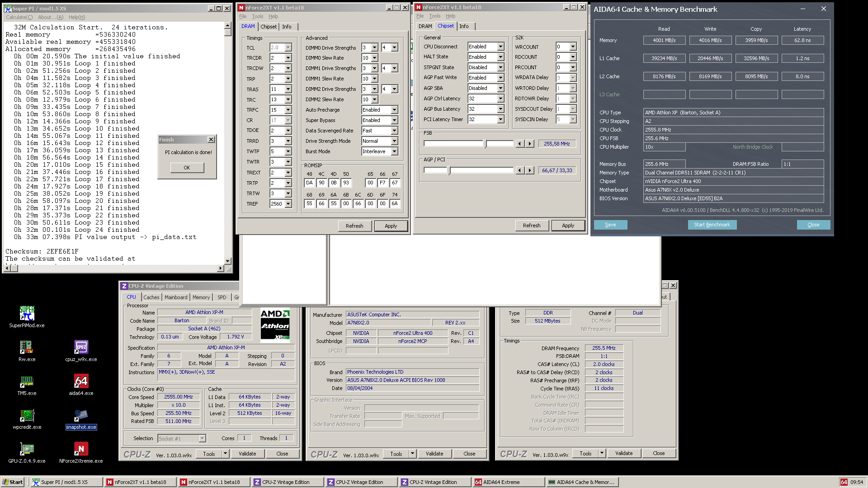Step FSB slider right arrow in nForce2XT
This screenshot has width=868, height=488.
pyautogui.click(x=530, y=144)
